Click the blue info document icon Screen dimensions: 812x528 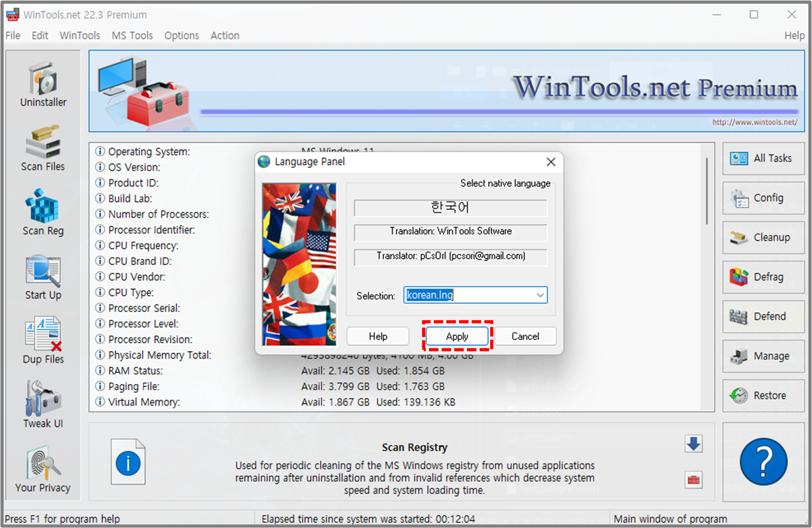tap(128, 462)
